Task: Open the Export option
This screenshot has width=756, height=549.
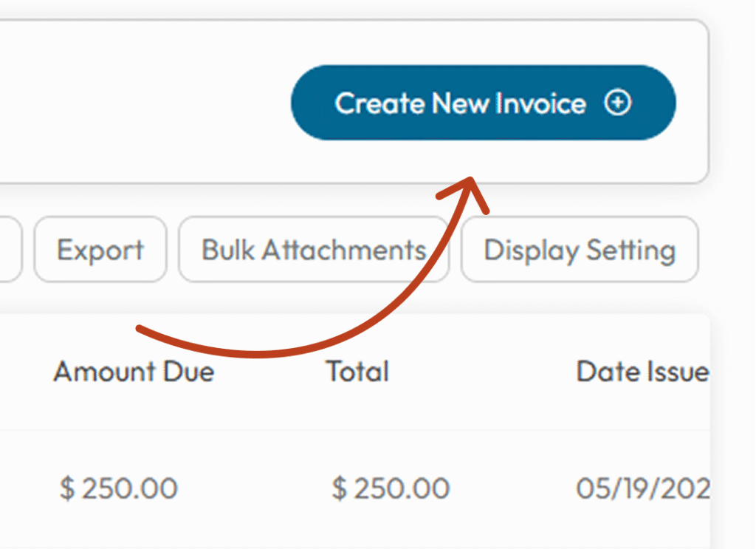Action: click(100, 250)
